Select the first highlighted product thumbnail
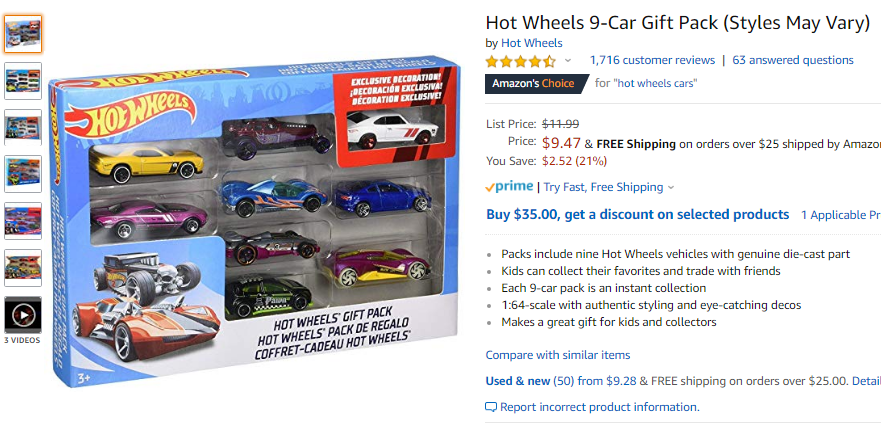The height and width of the screenshot is (438, 881). coord(23,34)
